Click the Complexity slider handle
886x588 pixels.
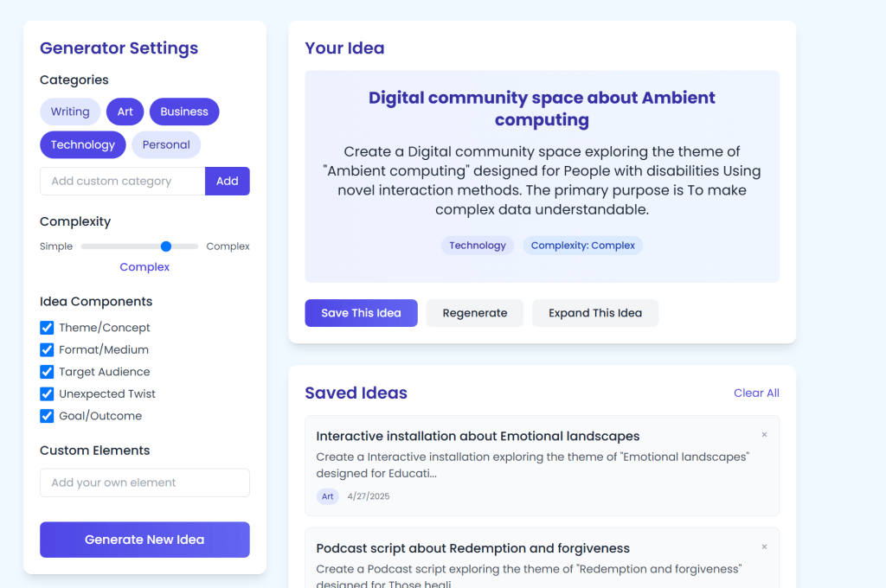166,246
